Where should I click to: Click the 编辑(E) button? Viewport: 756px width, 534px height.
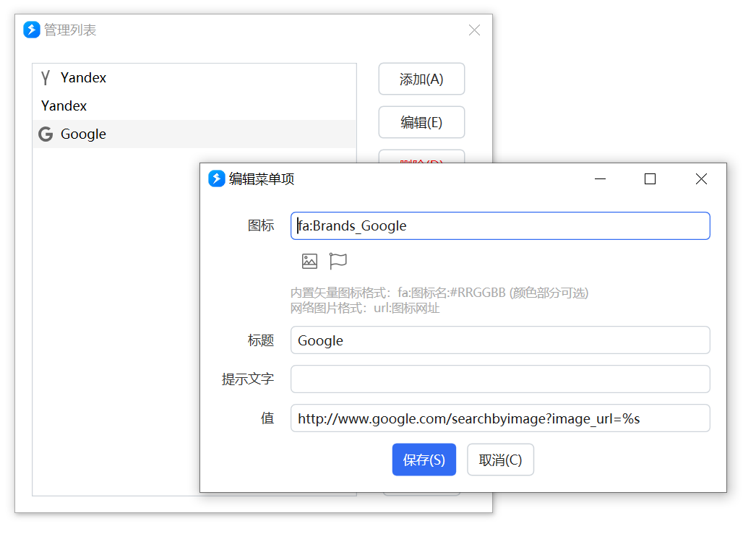click(x=421, y=122)
